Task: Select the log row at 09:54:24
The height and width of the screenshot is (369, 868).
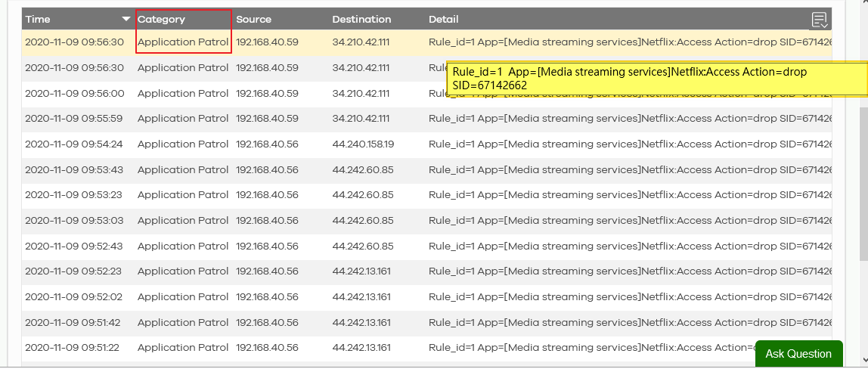Action: click(74, 144)
